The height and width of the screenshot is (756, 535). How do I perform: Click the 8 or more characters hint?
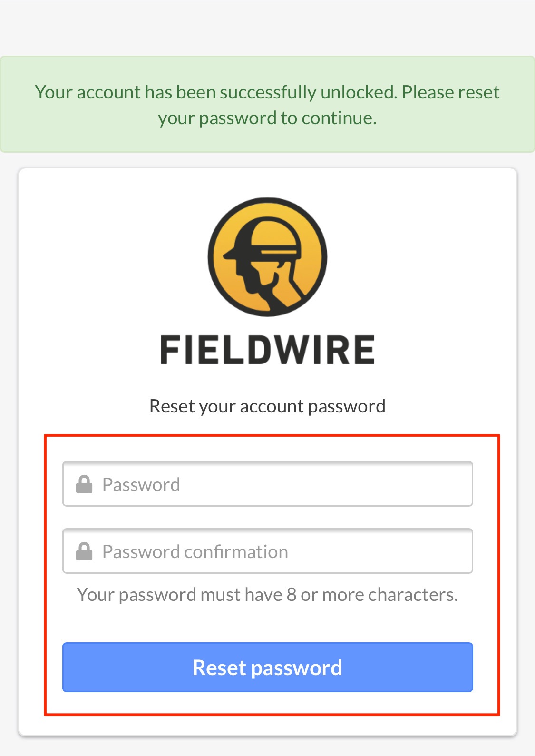tap(267, 595)
